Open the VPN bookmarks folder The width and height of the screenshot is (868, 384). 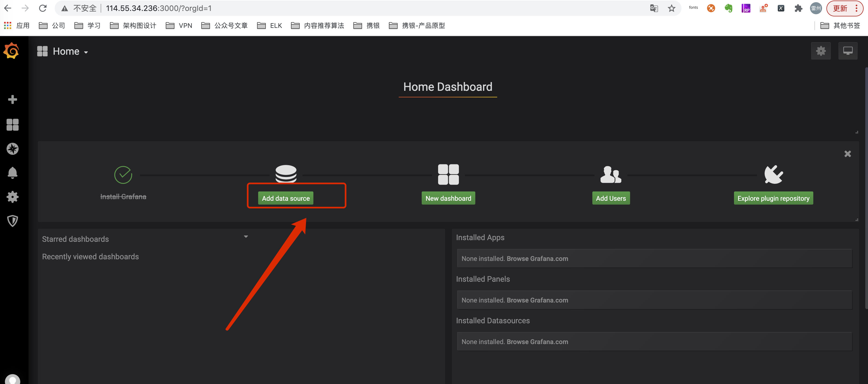pyautogui.click(x=179, y=26)
